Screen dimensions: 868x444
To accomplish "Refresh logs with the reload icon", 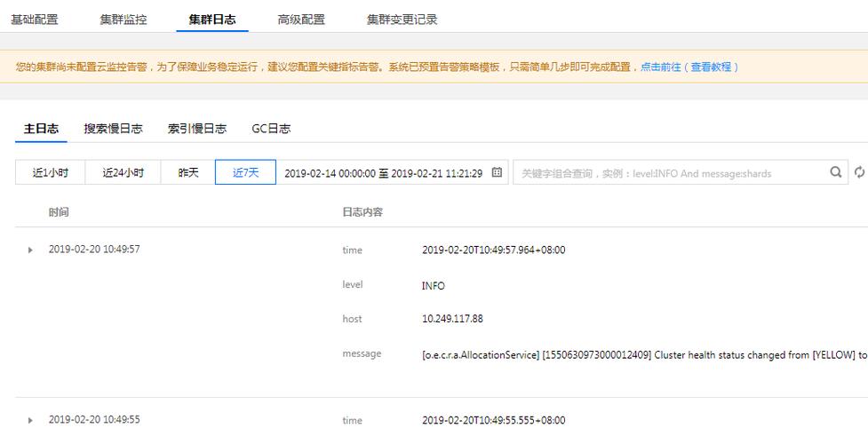I will point(859,172).
